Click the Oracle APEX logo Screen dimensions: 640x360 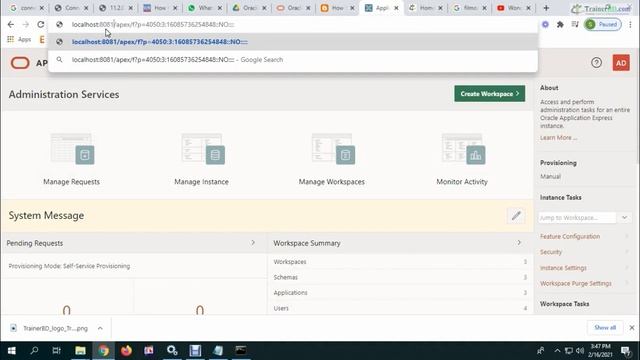pos(20,63)
